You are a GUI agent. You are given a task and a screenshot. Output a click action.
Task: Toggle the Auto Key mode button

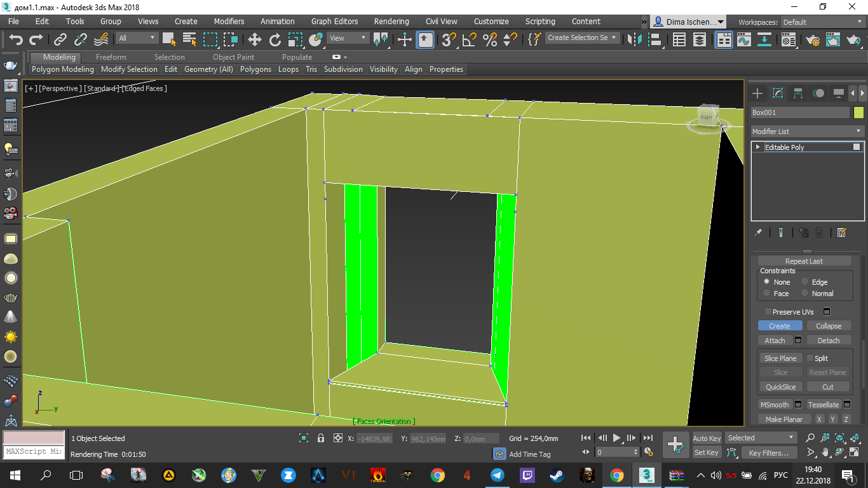[707, 438]
